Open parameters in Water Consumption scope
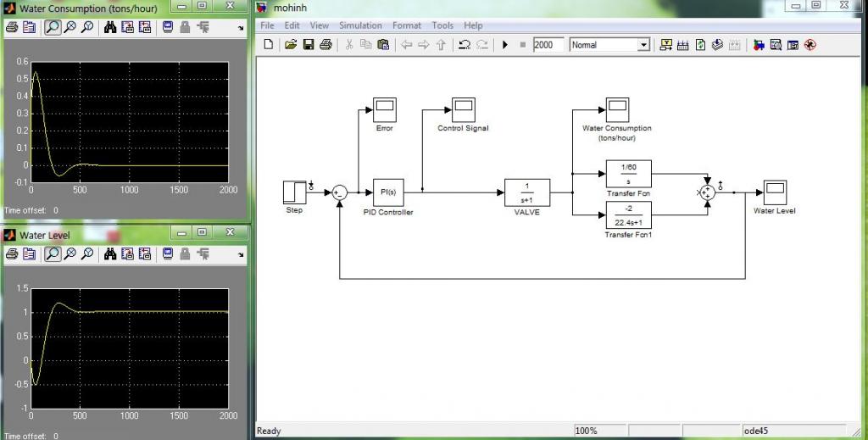Screen dimensions: 868x440 coord(29,27)
